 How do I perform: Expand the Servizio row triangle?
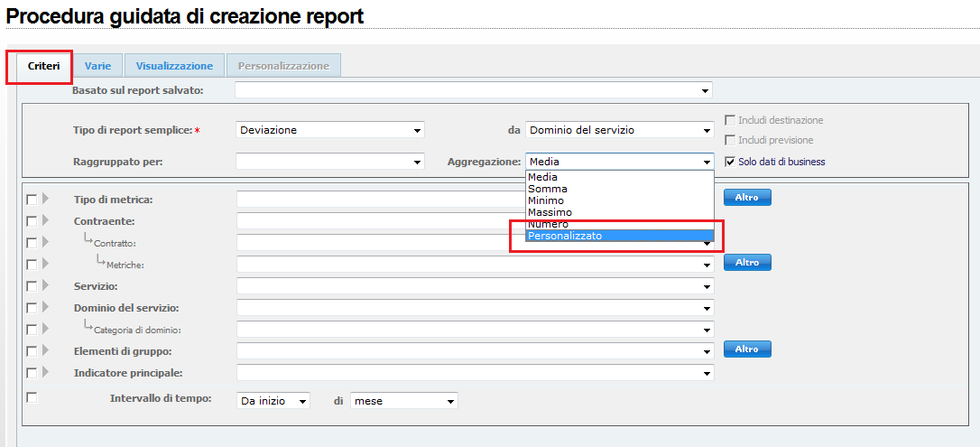45,285
